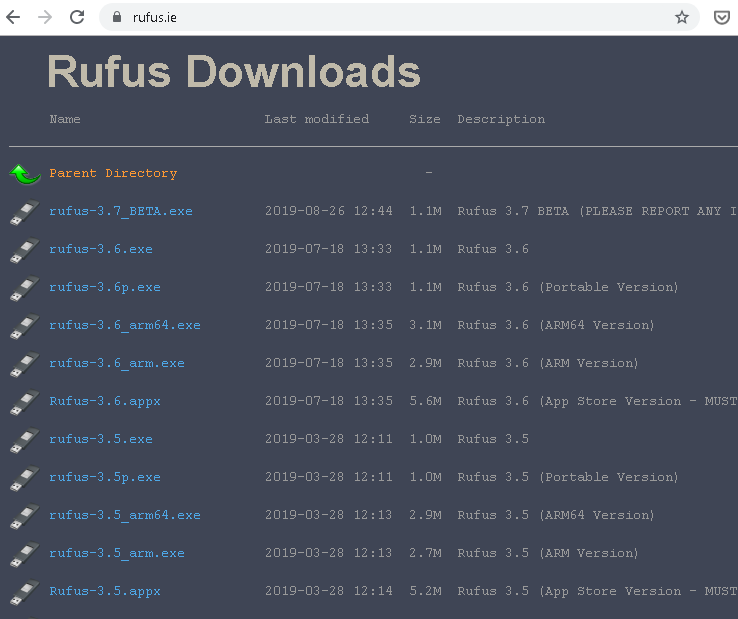
Task: Click the 3.1M size value
Action: [425, 325]
